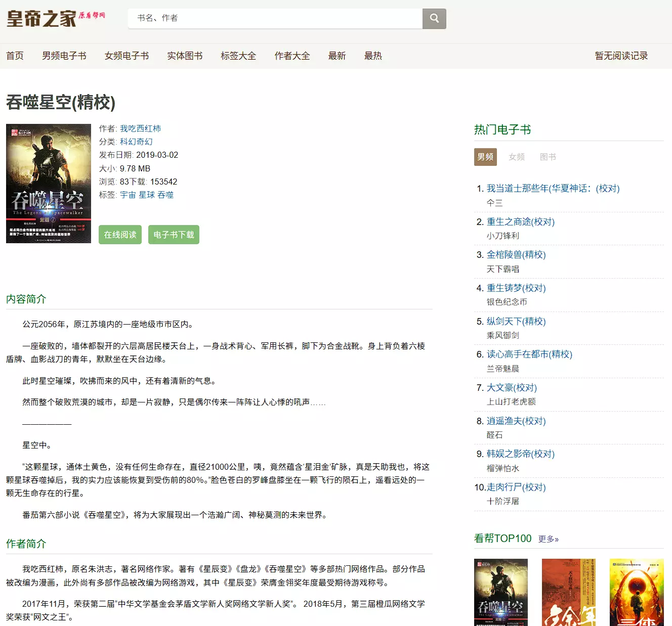Screen dimensions: 672x626
Task: Click the yellow-covered third TOP100 thumbnail
Action: pos(636,592)
